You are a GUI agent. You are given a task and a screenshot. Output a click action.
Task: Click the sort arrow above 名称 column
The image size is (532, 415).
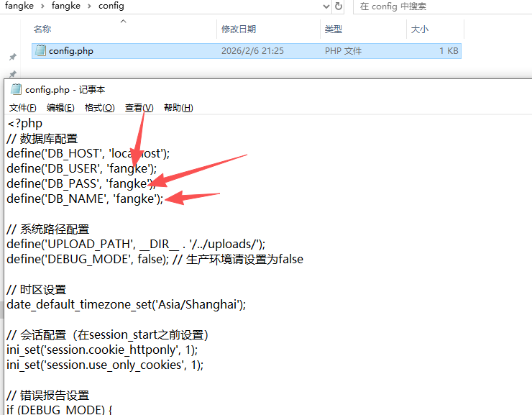point(123,22)
